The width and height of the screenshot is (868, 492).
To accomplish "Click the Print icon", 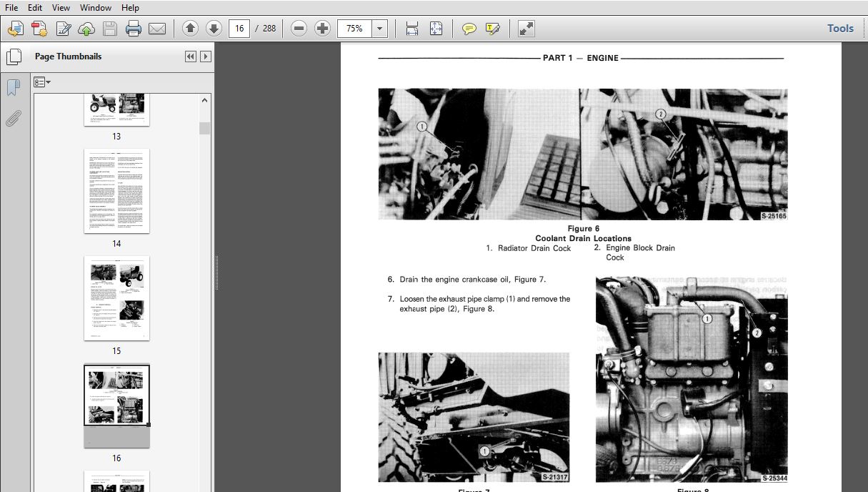I will [x=134, y=29].
